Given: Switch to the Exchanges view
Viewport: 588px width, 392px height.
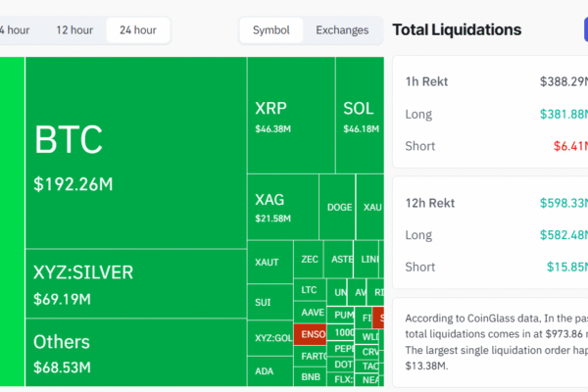Looking at the screenshot, I should (x=342, y=30).
